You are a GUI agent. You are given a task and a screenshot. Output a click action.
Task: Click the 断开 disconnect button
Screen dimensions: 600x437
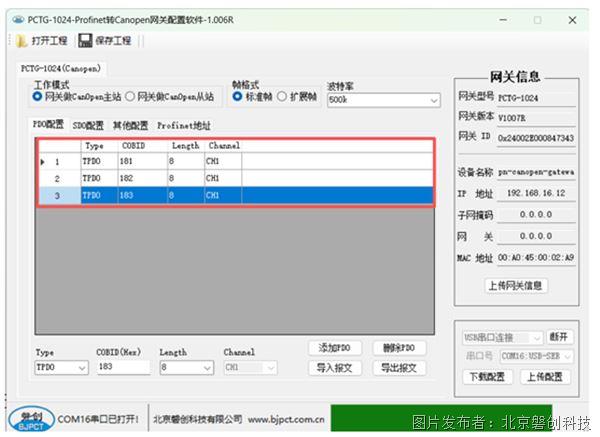(x=559, y=337)
